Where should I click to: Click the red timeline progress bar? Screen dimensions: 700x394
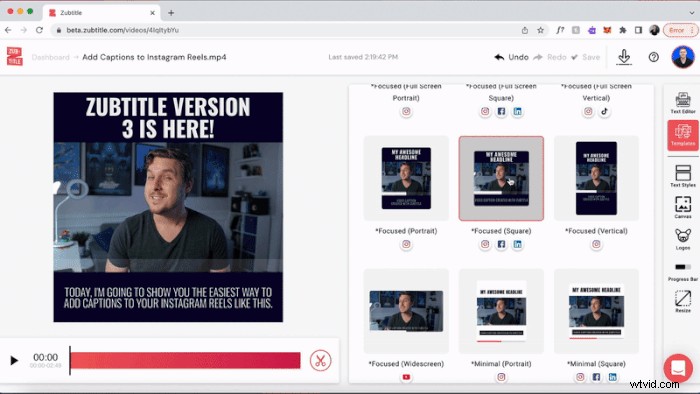click(185, 361)
